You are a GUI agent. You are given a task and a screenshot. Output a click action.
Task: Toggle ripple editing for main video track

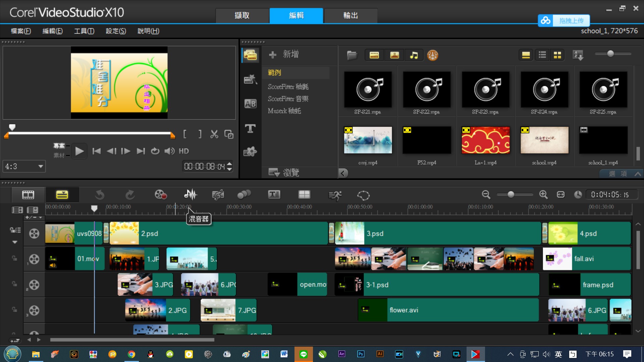click(x=15, y=230)
